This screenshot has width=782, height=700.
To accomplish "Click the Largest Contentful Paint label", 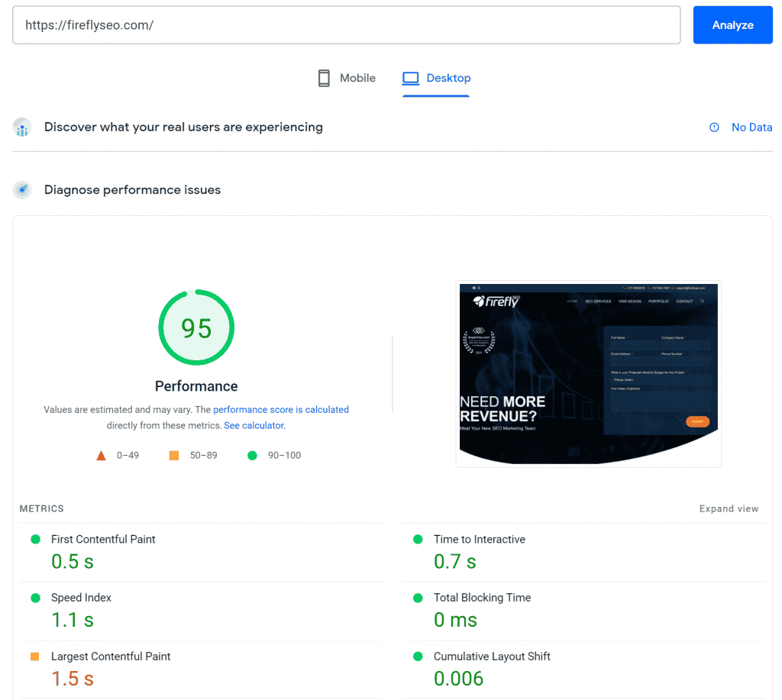I will (111, 656).
